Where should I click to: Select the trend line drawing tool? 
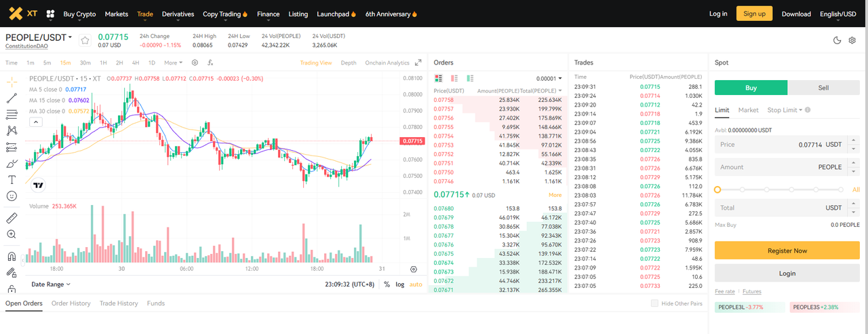12,98
